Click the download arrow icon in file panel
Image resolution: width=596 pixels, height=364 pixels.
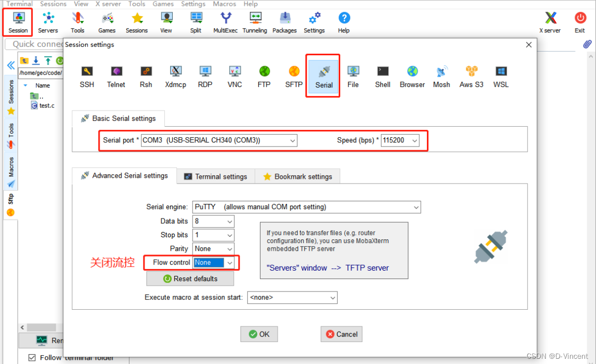coord(36,60)
